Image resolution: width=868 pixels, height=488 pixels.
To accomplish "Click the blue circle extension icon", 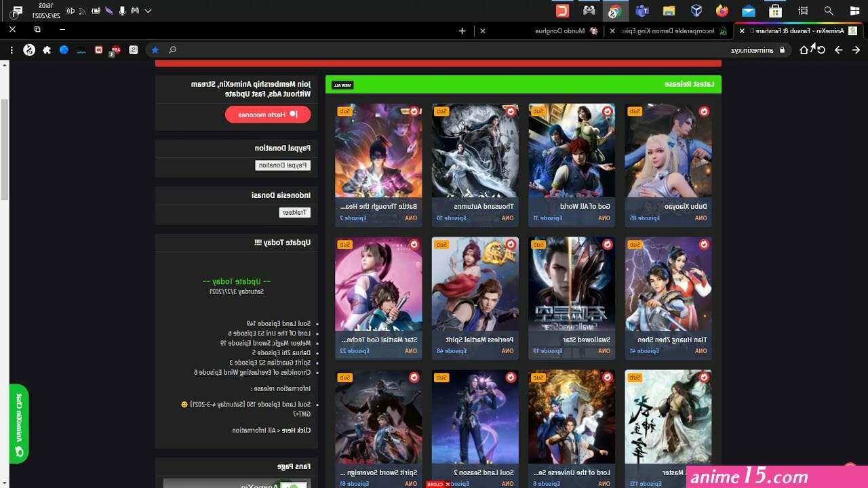I will [64, 49].
